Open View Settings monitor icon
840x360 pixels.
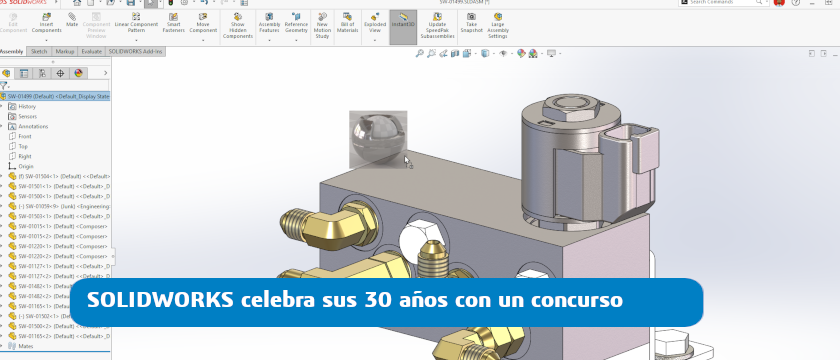point(551,54)
